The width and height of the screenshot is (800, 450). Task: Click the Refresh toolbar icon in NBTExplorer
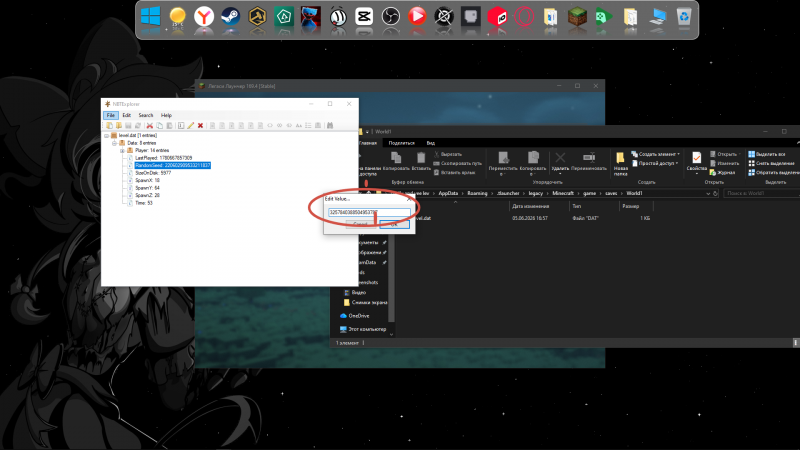[x=138, y=126]
